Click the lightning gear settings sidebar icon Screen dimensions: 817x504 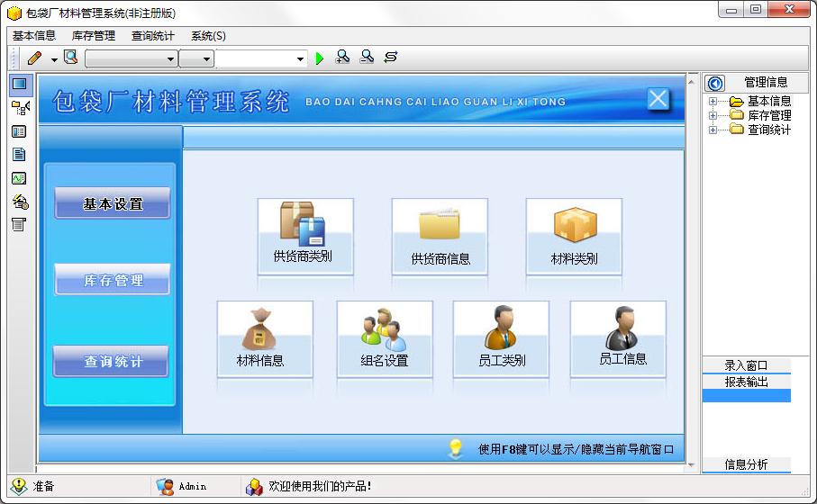[21, 202]
